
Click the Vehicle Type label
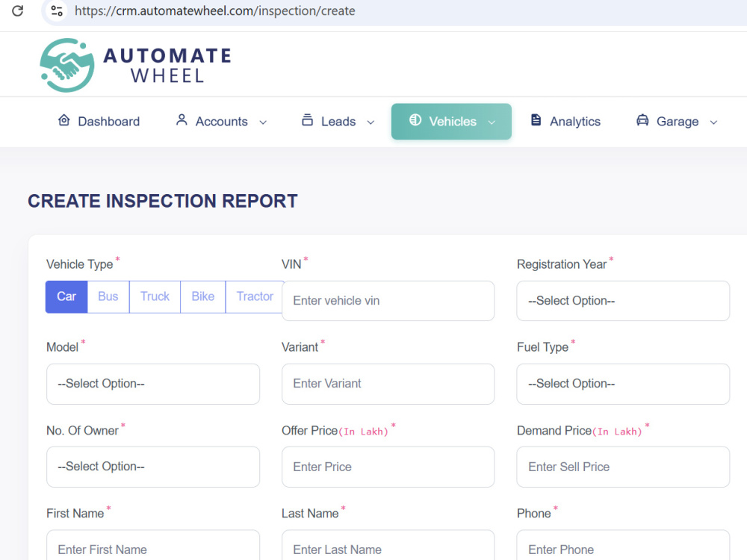coord(80,264)
